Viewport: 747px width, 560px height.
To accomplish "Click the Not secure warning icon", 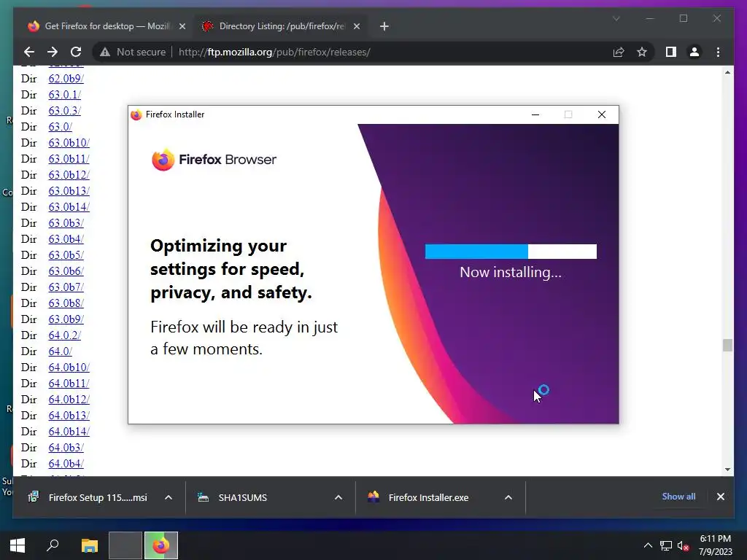I will 105,52.
